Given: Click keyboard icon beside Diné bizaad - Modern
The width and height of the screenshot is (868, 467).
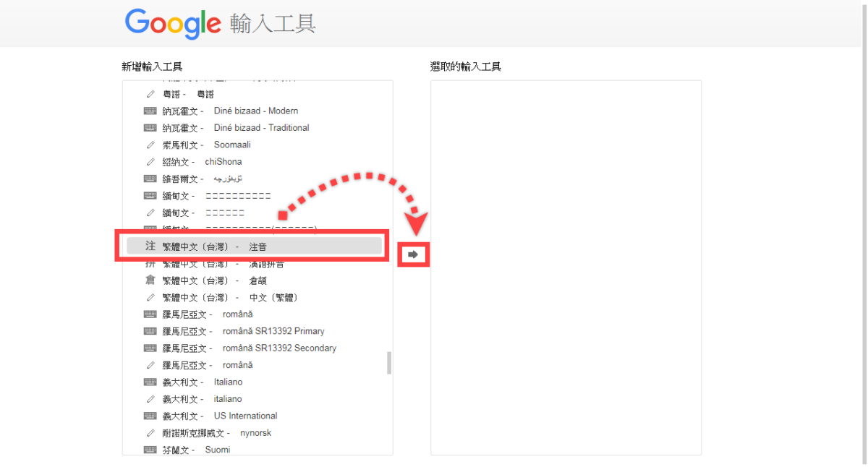Looking at the screenshot, I should click(x=150, y=111).
